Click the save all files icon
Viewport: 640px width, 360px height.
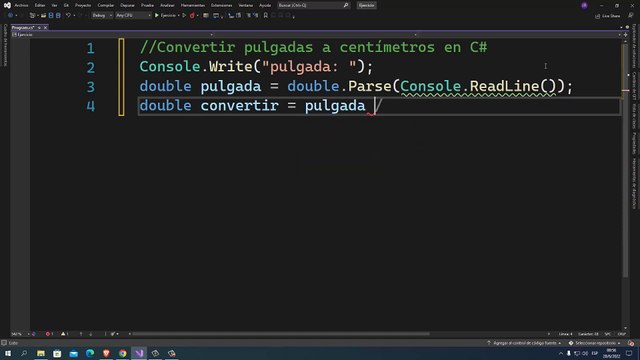click(x=58, y=16)
